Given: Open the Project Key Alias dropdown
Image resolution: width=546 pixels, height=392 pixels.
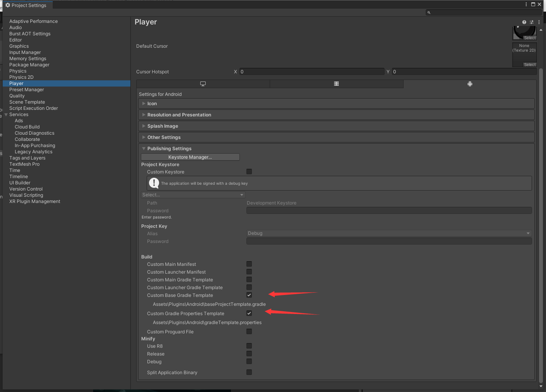Looking at the screenshot, I should pyautogui.click(x=389, y=233).
